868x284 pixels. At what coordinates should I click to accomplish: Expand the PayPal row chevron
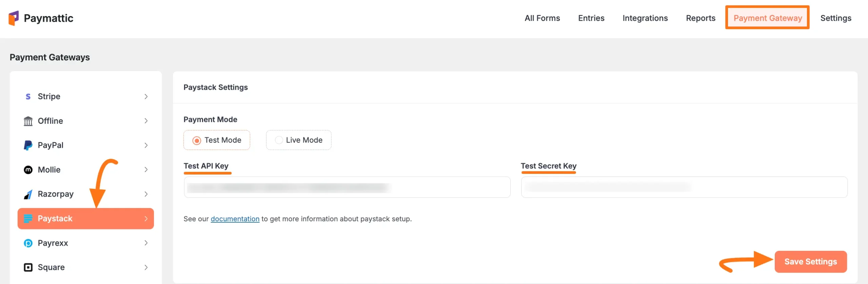tap(146, 145)
